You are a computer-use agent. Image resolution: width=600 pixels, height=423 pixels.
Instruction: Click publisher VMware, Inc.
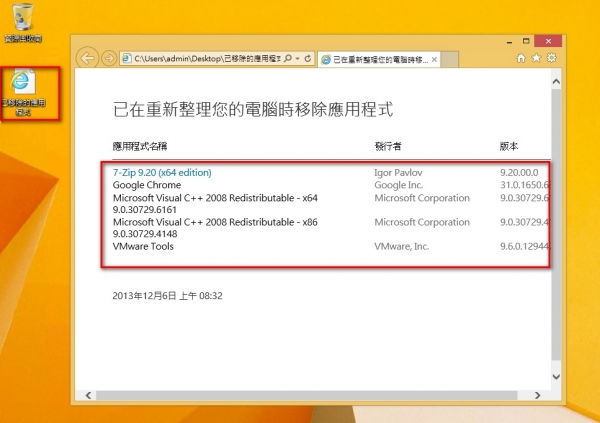(401, 247)
